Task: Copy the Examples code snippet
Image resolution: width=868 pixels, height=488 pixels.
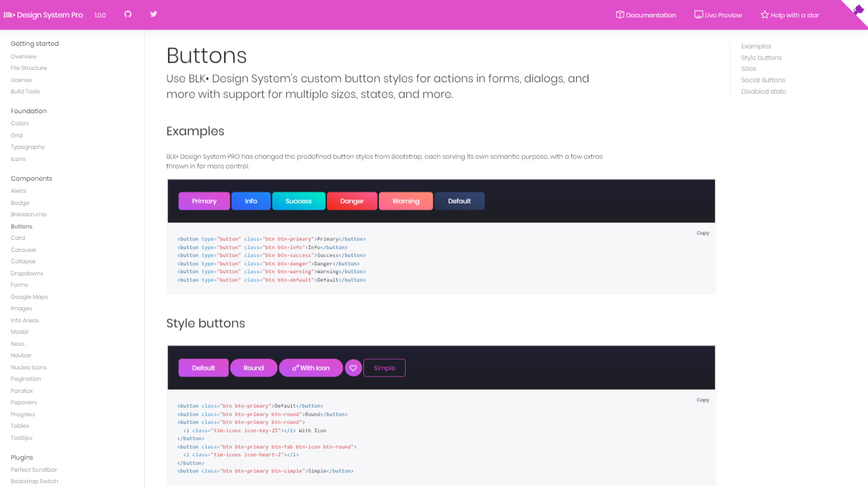Action: (703, 233)
